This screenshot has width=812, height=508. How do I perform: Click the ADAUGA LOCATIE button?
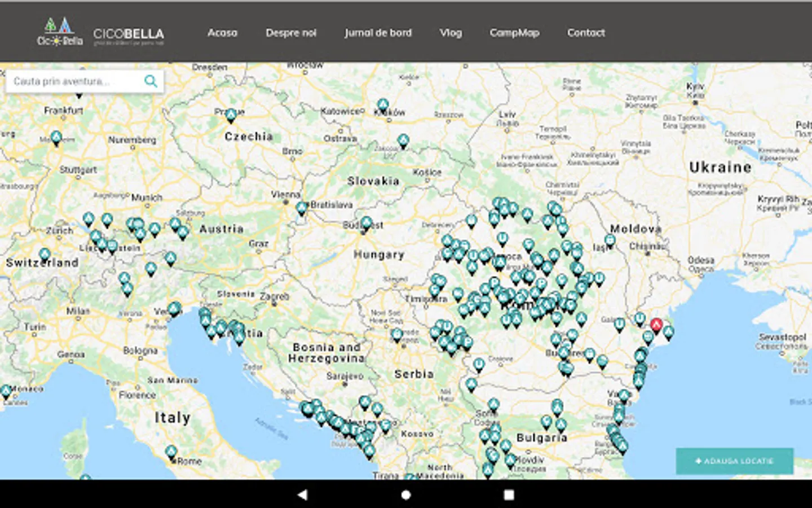pyautogui.click(x=735, y=461)
